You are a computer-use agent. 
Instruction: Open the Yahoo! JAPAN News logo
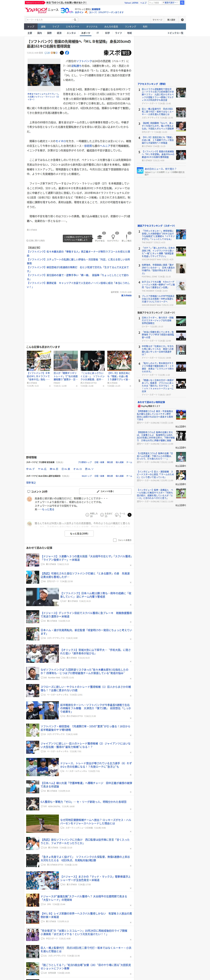[42, 11]
